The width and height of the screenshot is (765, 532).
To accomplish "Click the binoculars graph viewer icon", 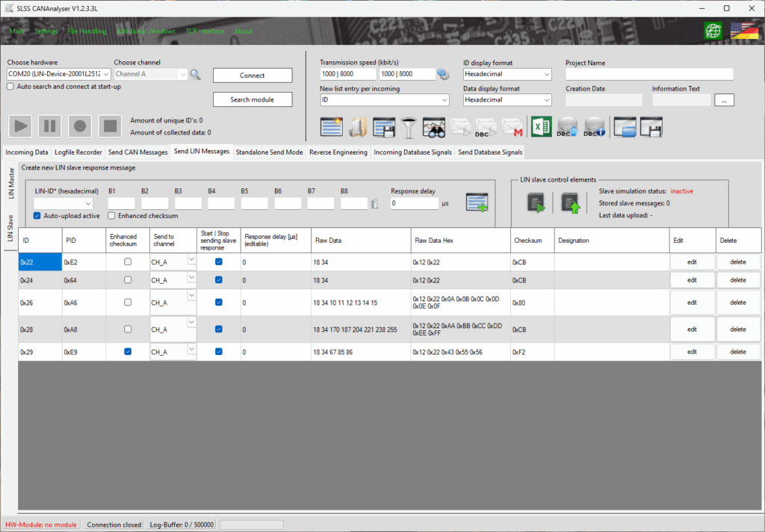I will (x=433, y=128).
